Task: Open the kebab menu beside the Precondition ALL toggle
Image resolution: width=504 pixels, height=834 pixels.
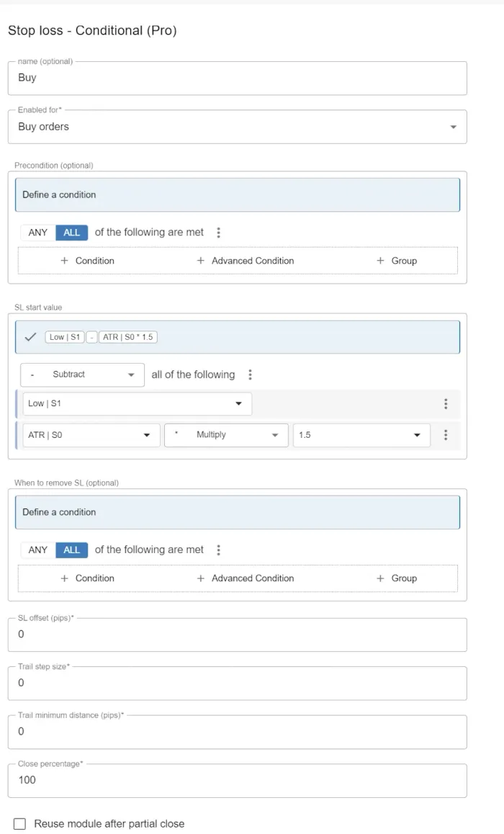Action: click(218, 232)
